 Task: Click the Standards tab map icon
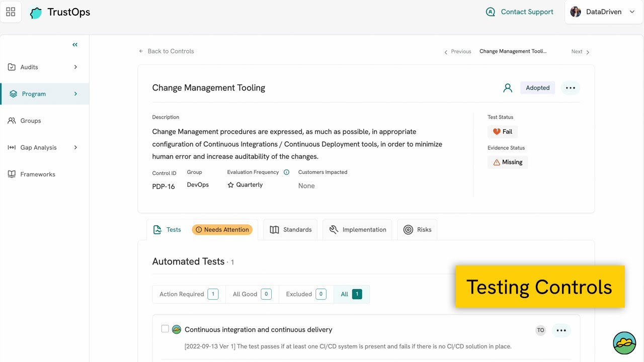[274, 230]
